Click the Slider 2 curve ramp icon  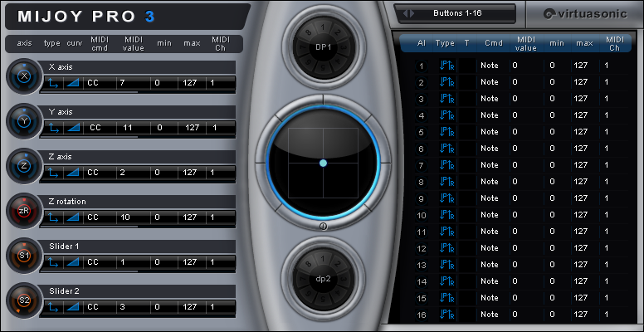tap(73, 307)
